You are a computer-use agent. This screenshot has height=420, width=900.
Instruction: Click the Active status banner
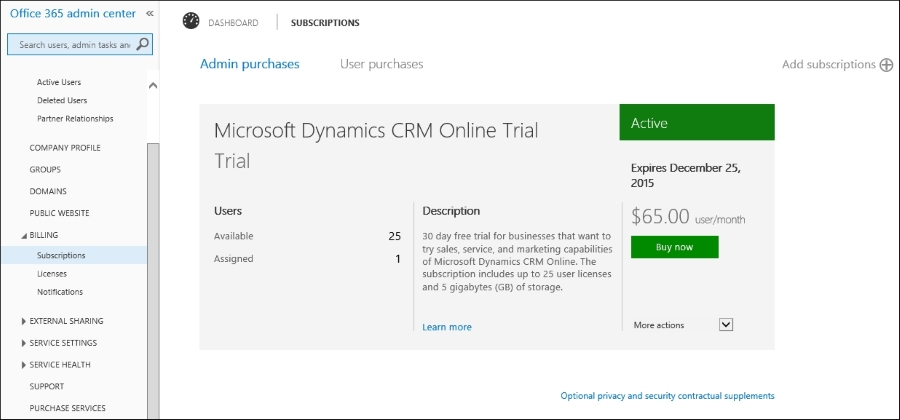697,122
